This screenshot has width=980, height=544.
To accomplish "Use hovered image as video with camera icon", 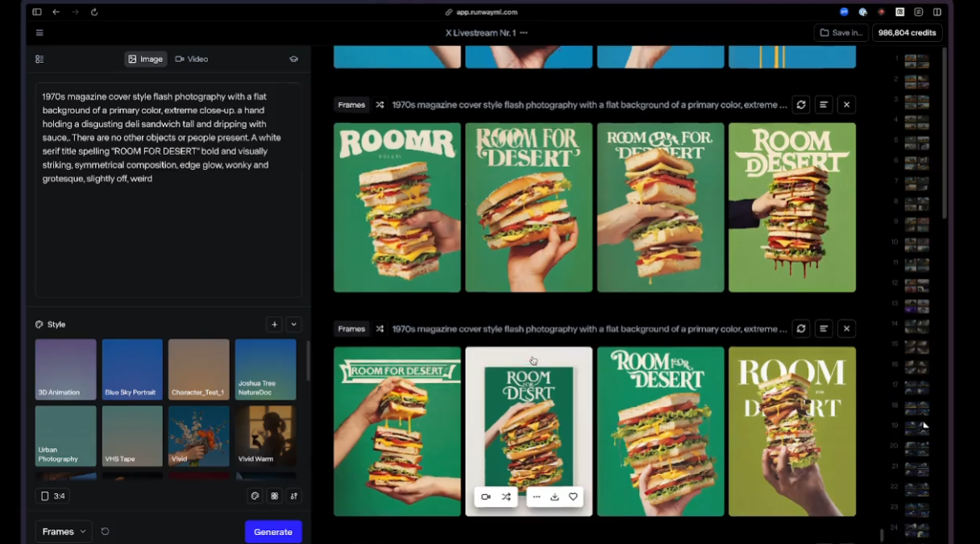I will pos(486,496).
